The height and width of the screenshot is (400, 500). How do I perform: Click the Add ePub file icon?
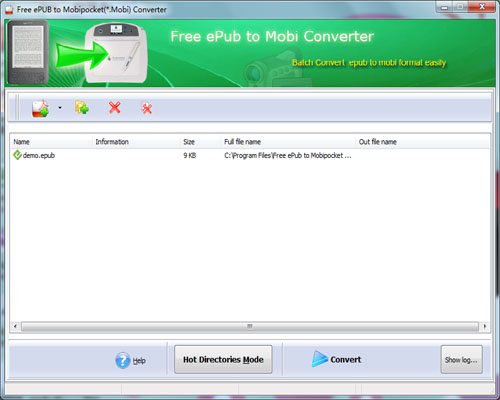40,108
